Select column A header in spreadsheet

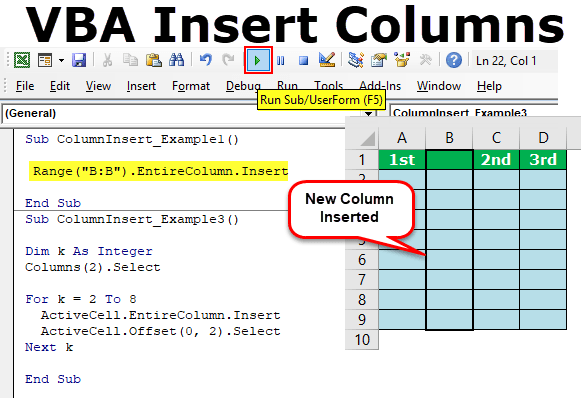pyautogui.click(x=402, y=138)
